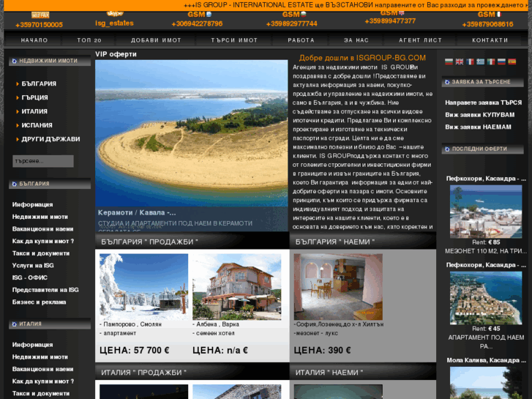Switch site language to Spanish flag
Viewport: 532px width, 399px height.
512,61
